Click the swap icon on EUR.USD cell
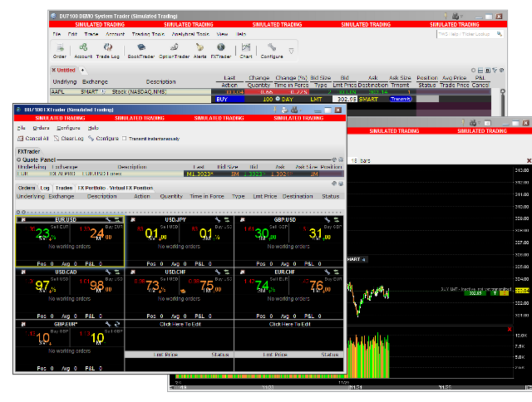 117,219
